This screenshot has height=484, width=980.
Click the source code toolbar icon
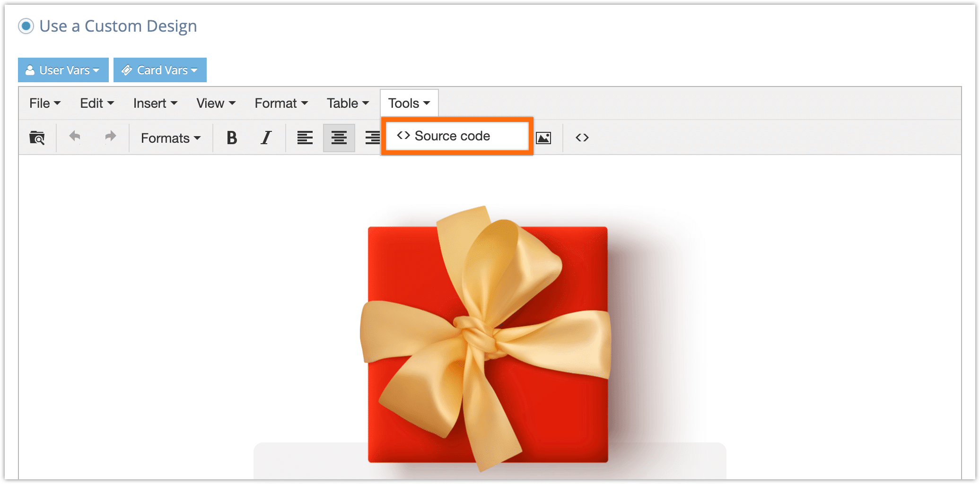pyautogui.click(x=582, y=138)
